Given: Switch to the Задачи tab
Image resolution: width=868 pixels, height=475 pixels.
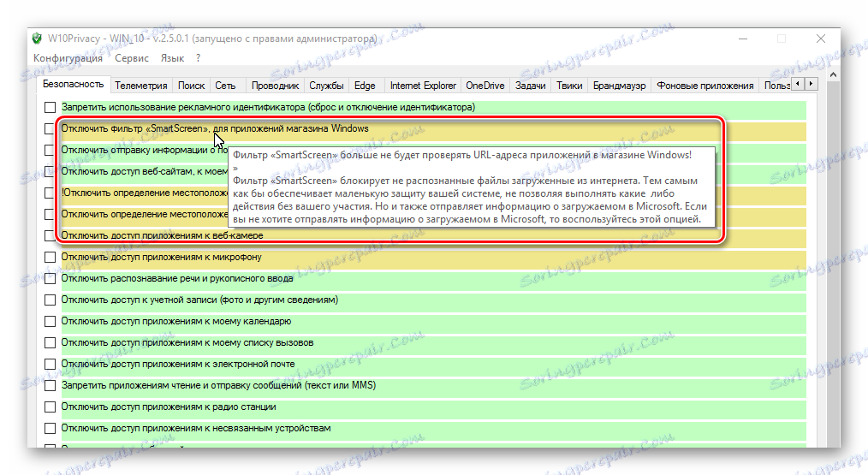Looking at the screenshot, I should click(x=531, y=86).
